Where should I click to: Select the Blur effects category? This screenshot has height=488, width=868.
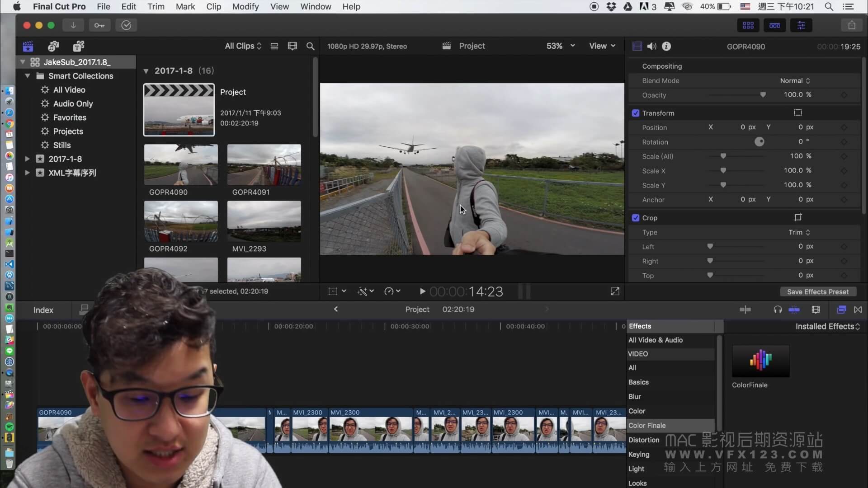click(670, 397)
